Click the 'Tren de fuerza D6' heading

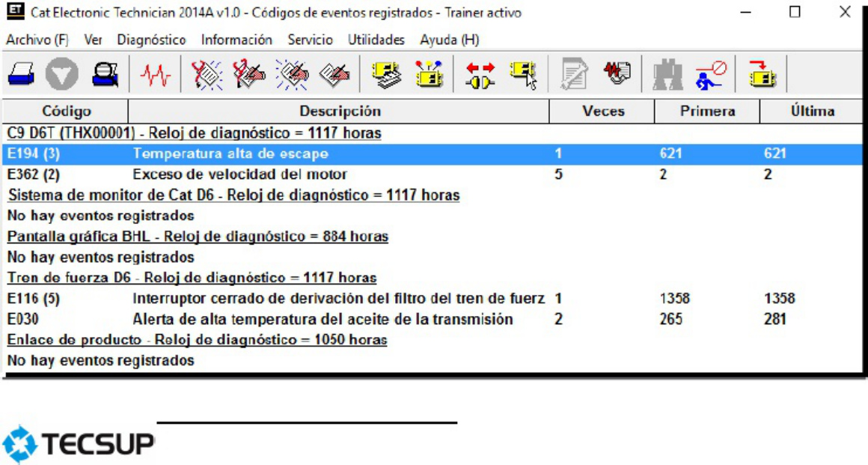[192, 278]
